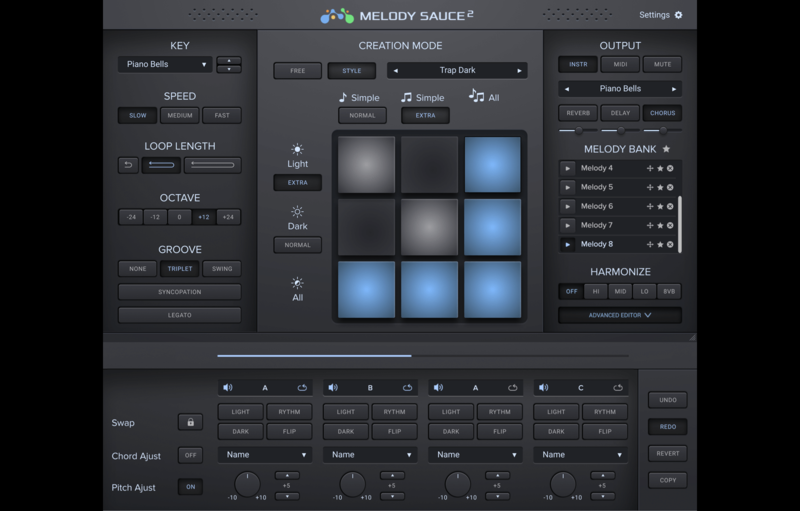Mute section C speaker icon

coord(543,388)
